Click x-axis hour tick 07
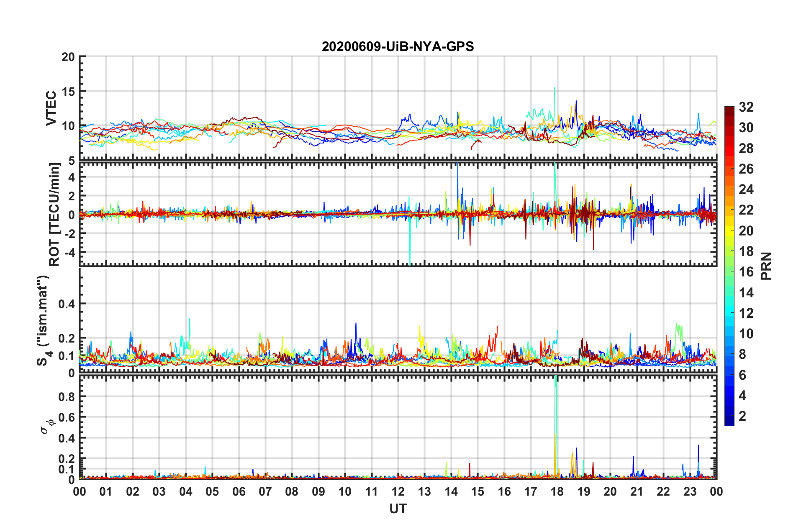Viewport: 796px width, 532px height. click(x=265, y=491)
